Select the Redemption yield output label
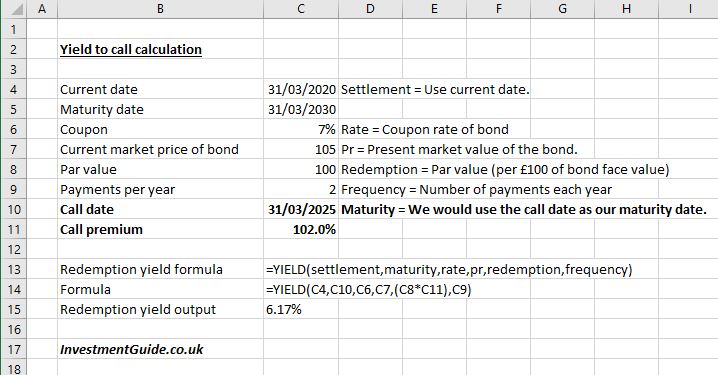718x375 pixels. click(138, 310)
